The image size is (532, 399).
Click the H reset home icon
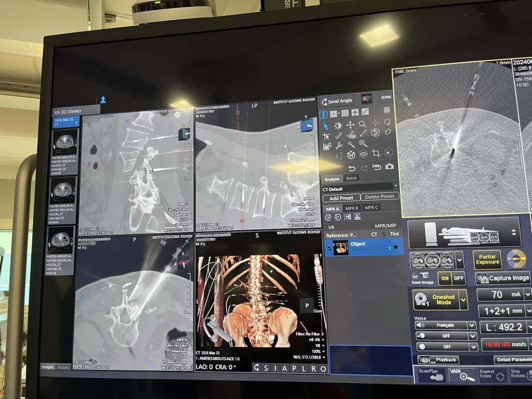[351, 155]
